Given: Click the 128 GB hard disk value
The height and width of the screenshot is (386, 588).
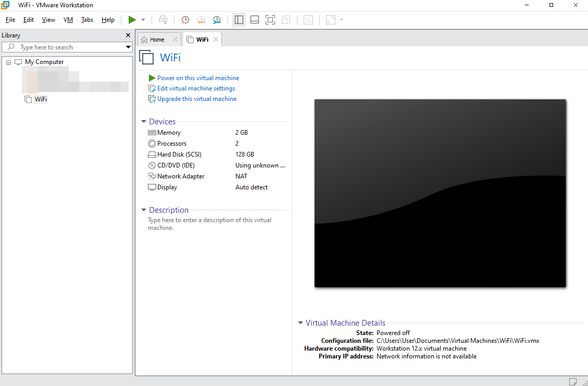Looking at the screenshot, I should (x=244, y=155).
